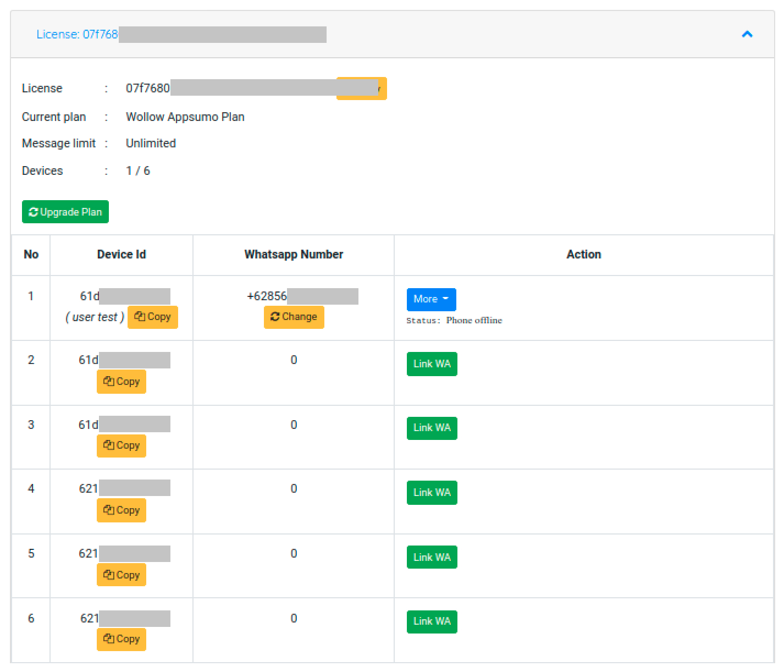
Task: Open the License 07f768 header link
Action: (x=77, y=34)
